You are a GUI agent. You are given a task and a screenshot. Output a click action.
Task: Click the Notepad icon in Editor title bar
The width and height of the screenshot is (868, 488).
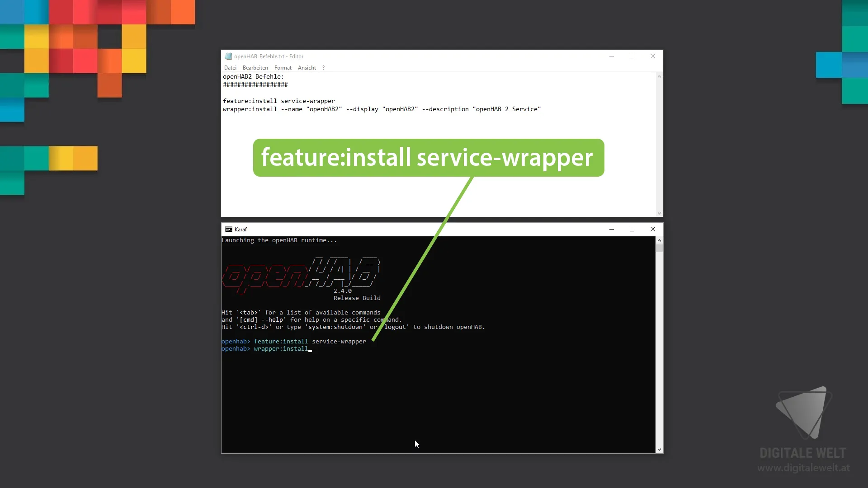pos(228,56)
